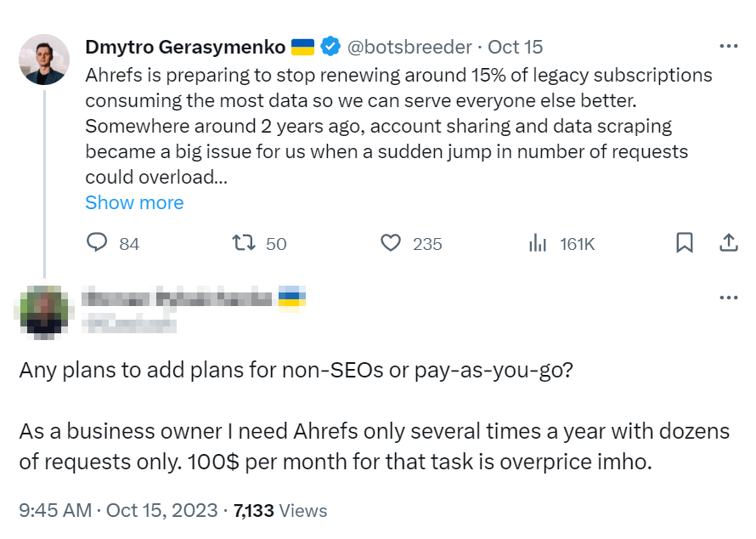View analytics icon showing 161K
The image size is (756, 539).
[x=538, y=244]
